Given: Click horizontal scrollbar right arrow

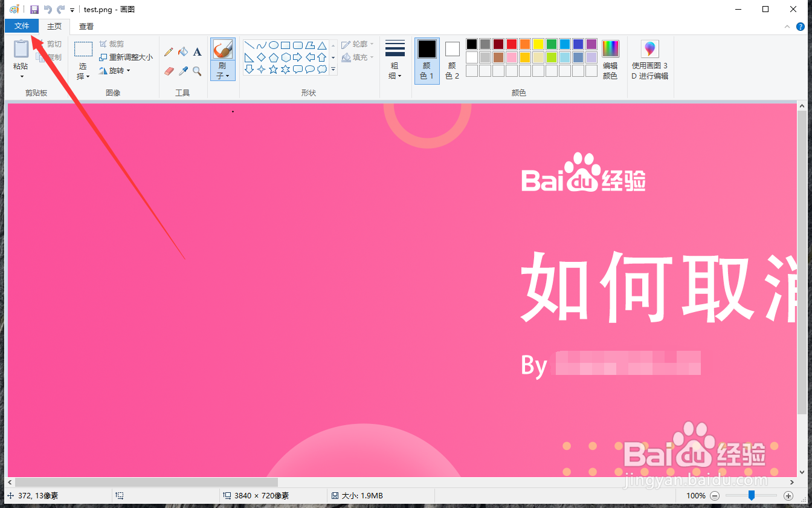Looking at the screenshot, I should tap(792, 482).
